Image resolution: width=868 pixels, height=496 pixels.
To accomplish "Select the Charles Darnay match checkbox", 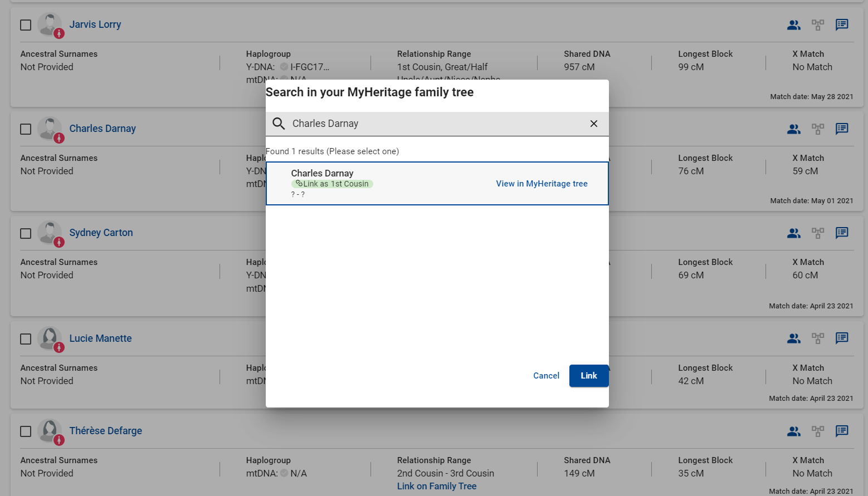I will [x=26, y=129].
